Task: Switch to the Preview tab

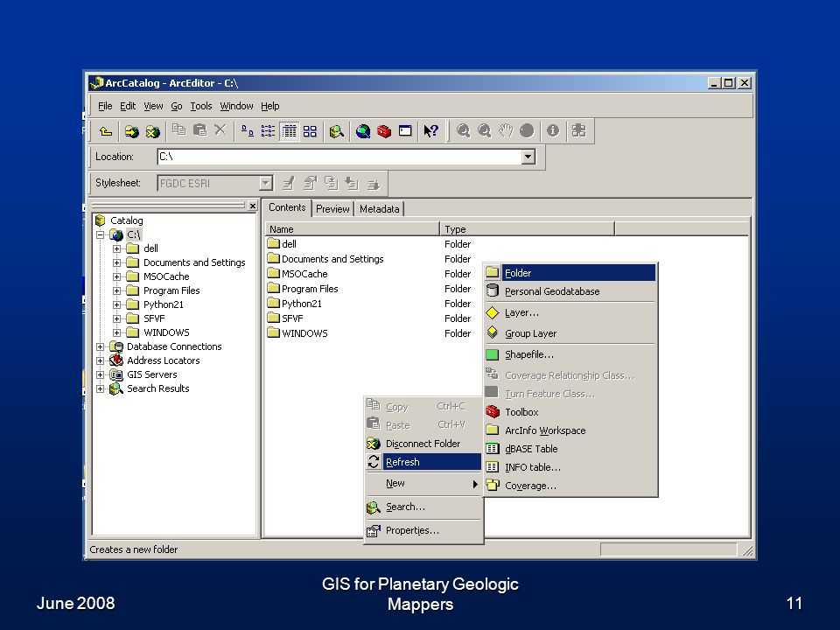Action: [x=332, y=209]
